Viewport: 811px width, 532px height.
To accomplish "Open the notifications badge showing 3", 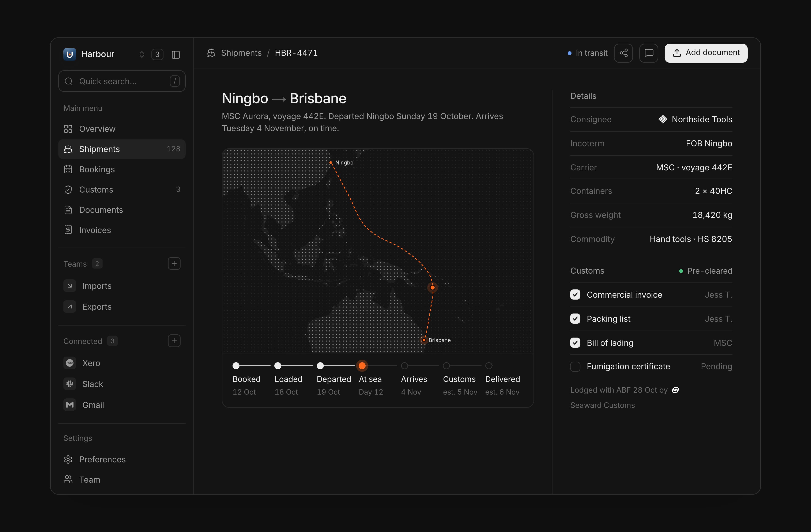I will point(157,54).
